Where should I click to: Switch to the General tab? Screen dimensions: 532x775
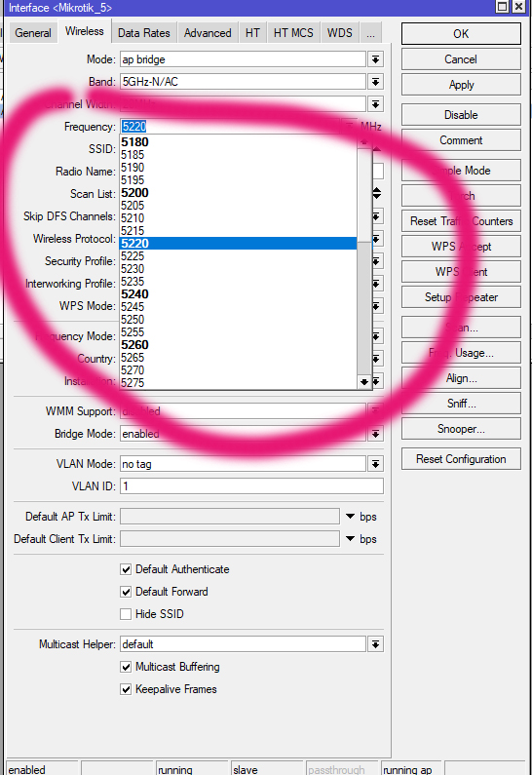pos(32,33)
